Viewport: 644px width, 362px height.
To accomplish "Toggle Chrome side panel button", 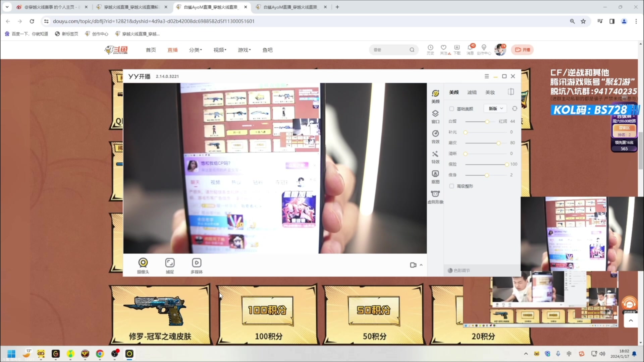I will pyautogui.click(x=612, y=21).
